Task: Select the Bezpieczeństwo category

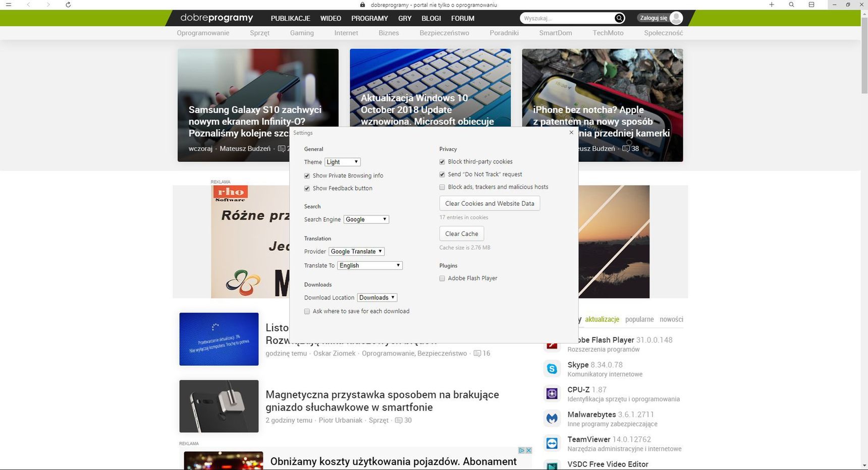Action: point(444,33)
